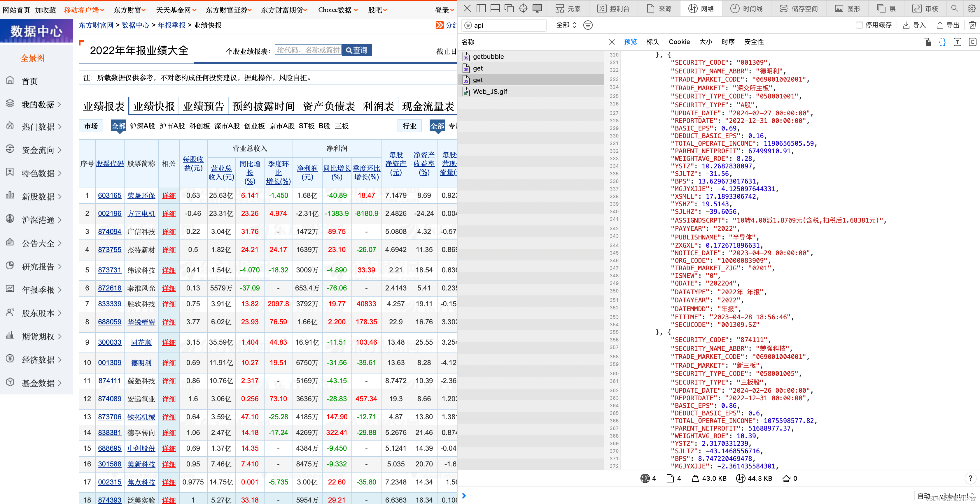This screenshot has height=504, width=980.
Task: Clear network items with trash icon
Action: click(x=972, y=25)
